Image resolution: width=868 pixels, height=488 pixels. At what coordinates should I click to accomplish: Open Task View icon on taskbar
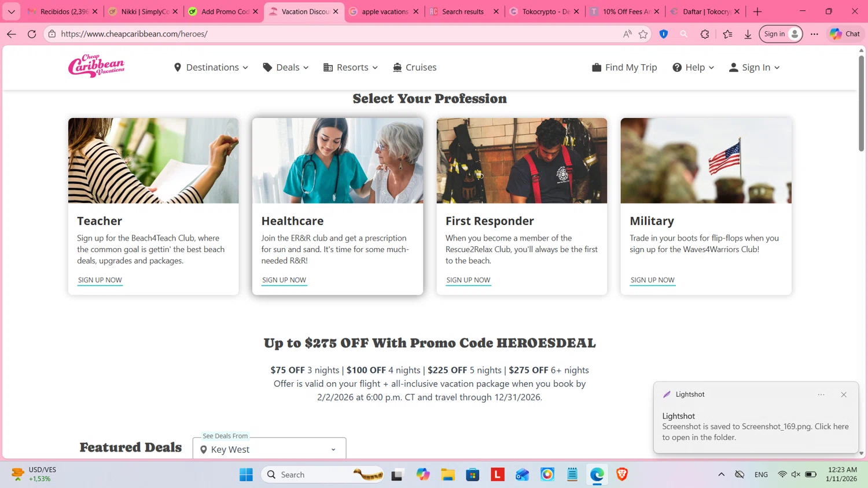click(x=397, y=475)
